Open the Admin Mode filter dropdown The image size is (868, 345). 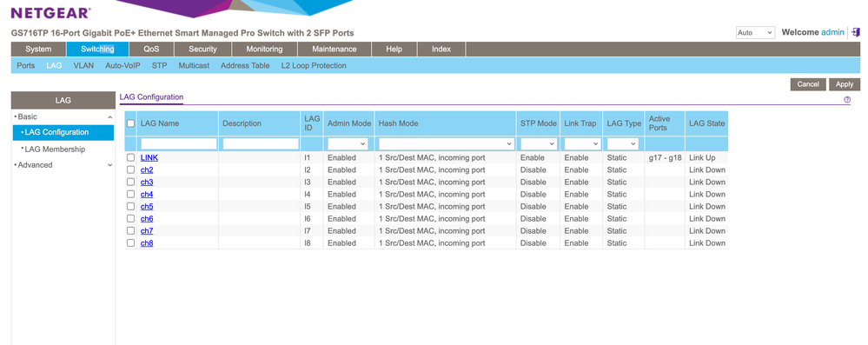click(x=348, y=144)
